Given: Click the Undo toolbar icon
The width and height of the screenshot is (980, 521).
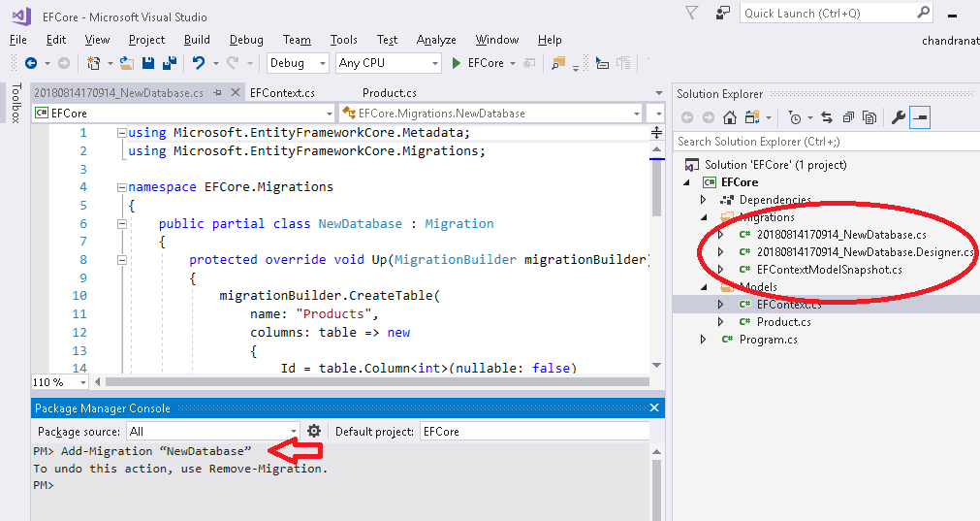Looking at the screenshot, I should 199,62.
